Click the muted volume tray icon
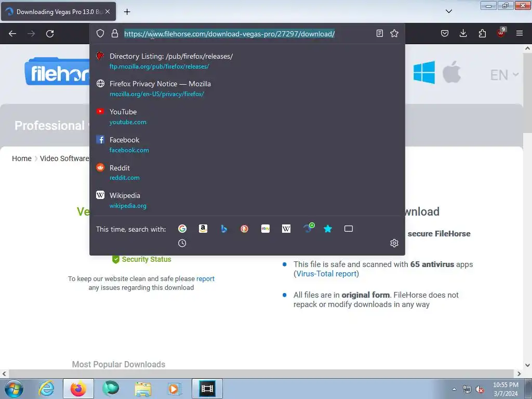The height and width of the screenshot is (399, 532). pos(480,390)
